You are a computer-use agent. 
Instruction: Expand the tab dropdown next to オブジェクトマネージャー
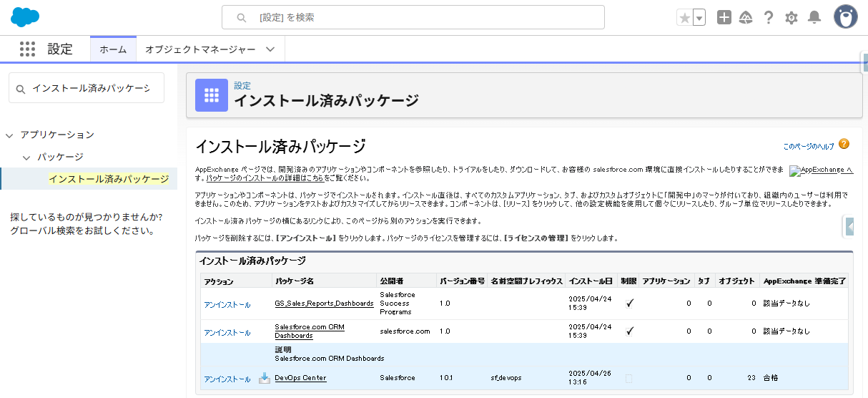(270, 49)
